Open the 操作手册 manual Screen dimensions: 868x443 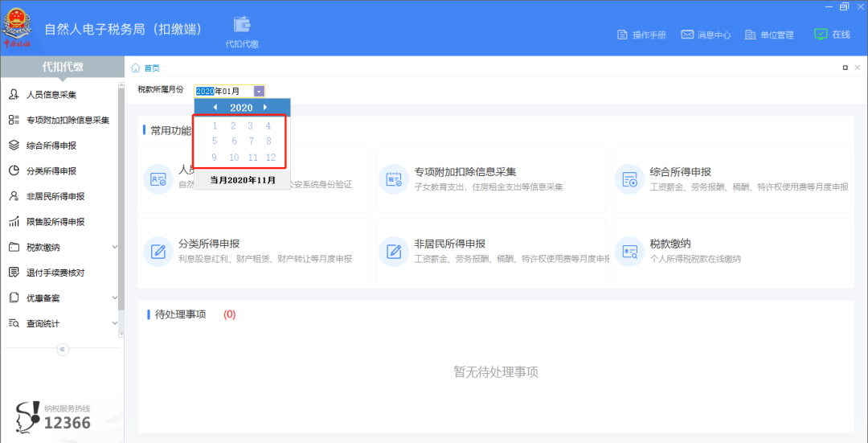pyautogui.click(x=641, y=35)
